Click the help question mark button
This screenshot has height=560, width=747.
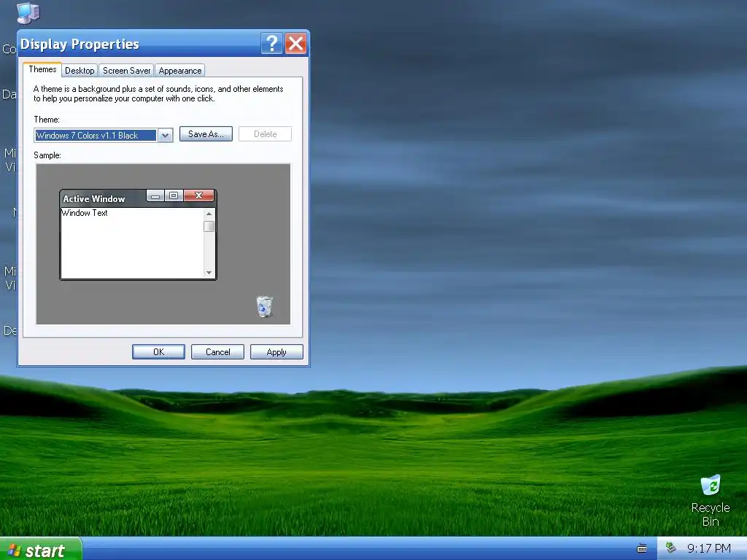pyautogui.click(x=271, y=44)
